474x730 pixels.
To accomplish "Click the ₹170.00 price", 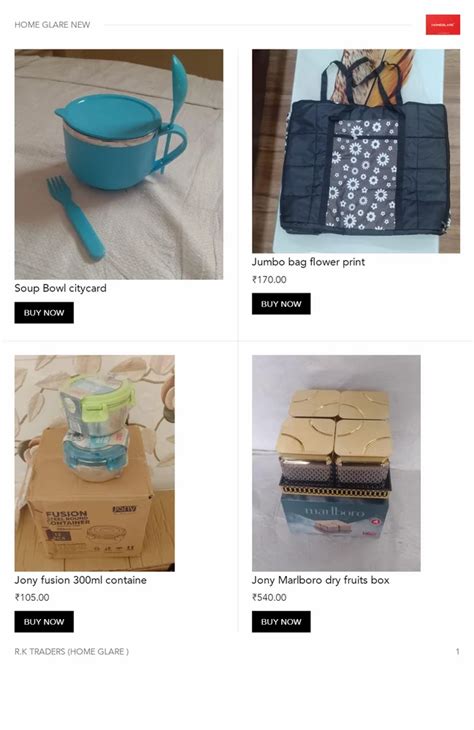I will coord(269,280).
